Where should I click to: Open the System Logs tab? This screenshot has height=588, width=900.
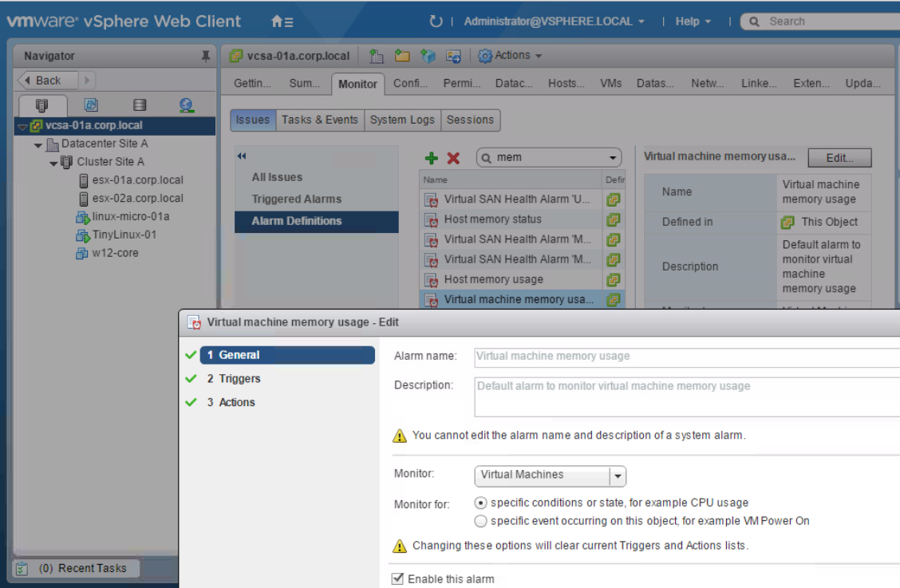(x=402, y=120)
